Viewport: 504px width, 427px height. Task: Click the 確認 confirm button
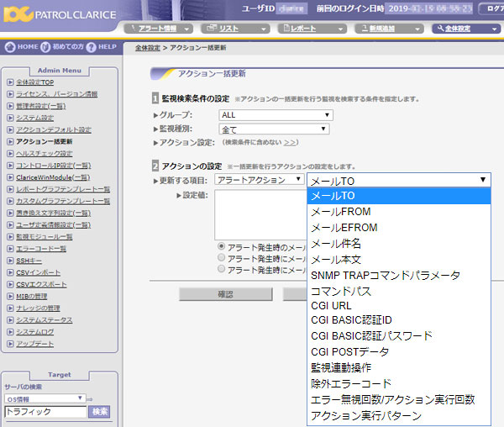(226, 294)
